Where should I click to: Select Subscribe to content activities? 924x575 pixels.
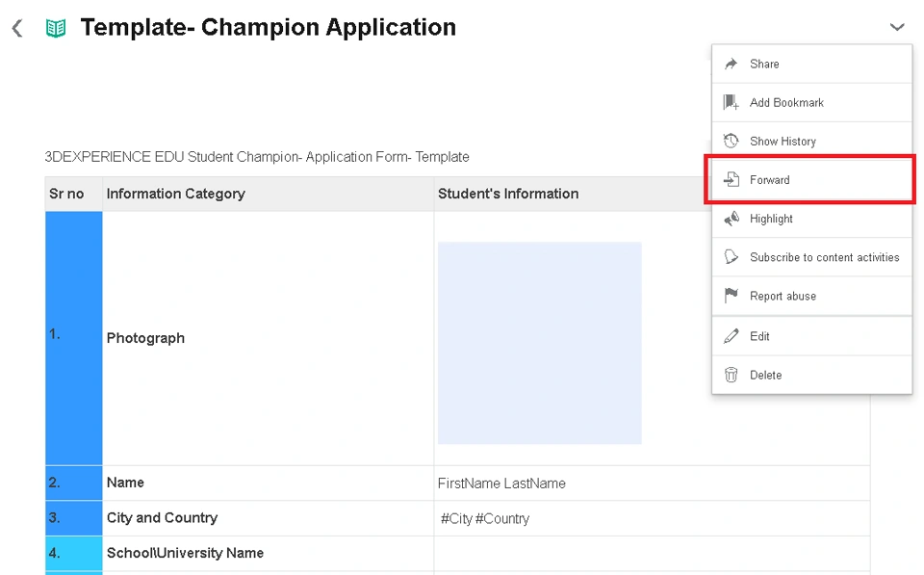(824, 257)
